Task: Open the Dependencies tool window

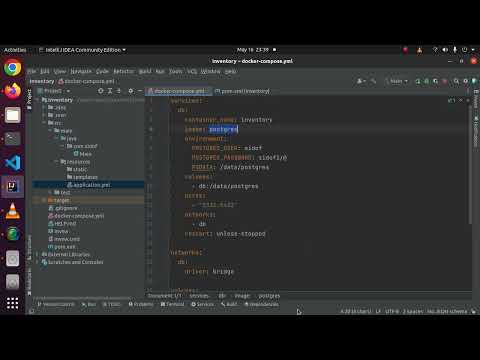Action: [261, 304]
